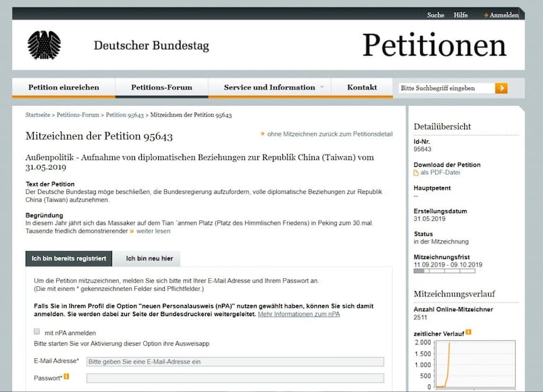Click the orange search submit arrow button
The width and height of the screenshot is (543, 392).
tap(501, 88)
